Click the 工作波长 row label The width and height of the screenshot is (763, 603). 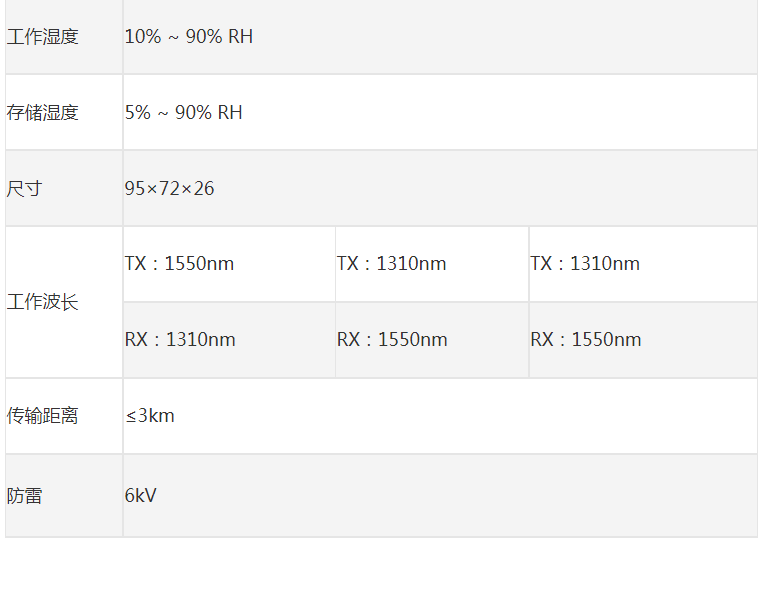[x=43, y=302]
